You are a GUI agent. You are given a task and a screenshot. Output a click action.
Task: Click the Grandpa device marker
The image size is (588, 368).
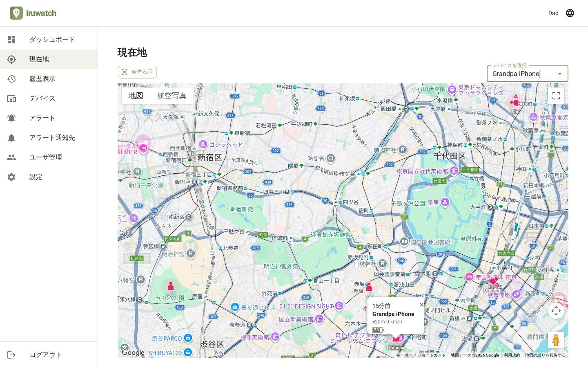tap(396, 339)
